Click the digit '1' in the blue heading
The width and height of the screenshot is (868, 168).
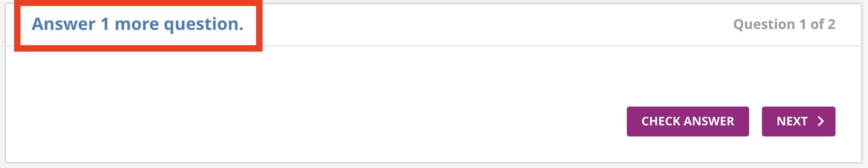click(x=105, y=24)
